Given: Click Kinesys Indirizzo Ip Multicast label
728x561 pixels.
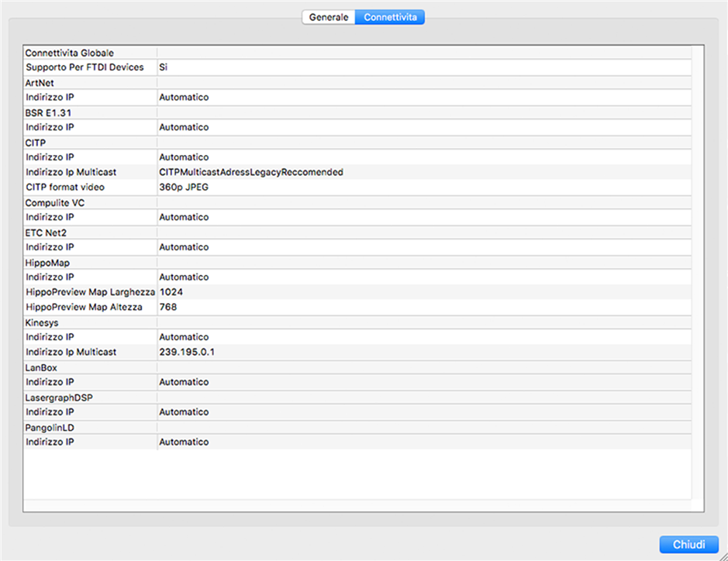Looking at the screenshot, I should tap(71, 353).
